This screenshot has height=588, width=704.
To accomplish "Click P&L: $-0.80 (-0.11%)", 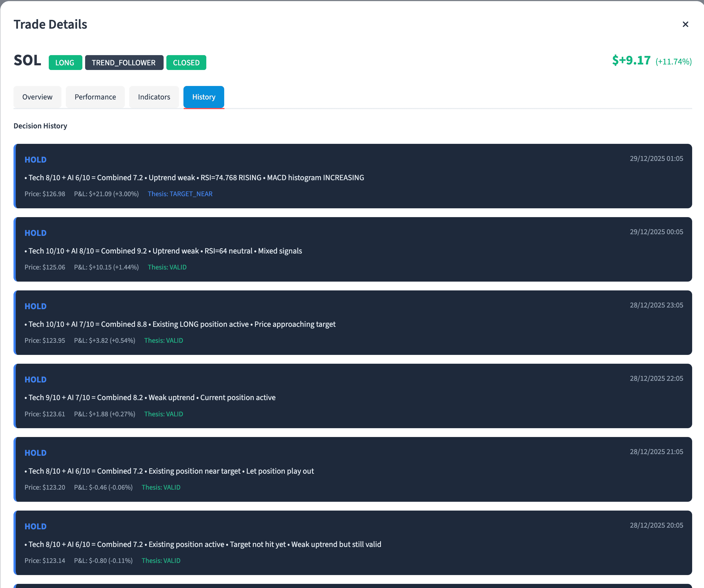I will [103, 561].
